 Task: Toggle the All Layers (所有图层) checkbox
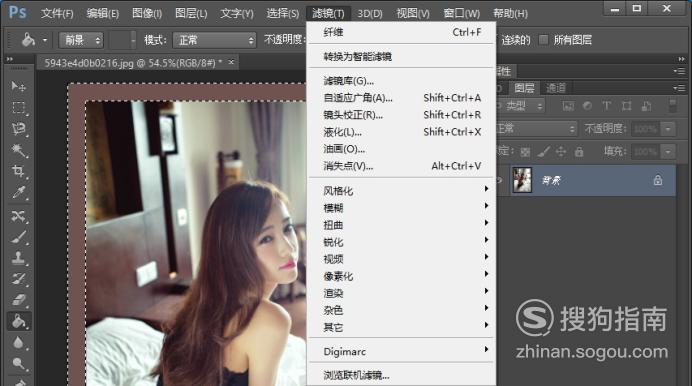544,40
